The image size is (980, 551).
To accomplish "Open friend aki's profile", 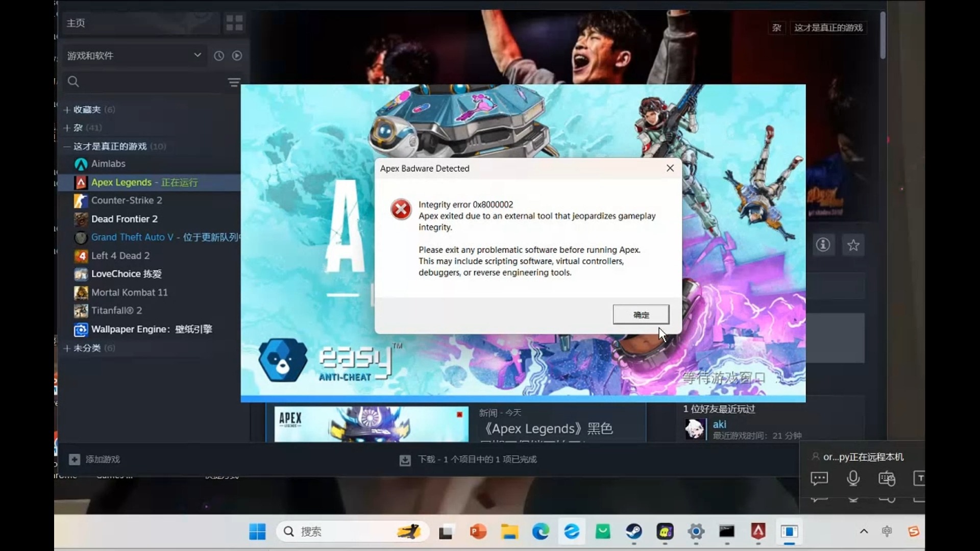I will [x=719, y=424].
